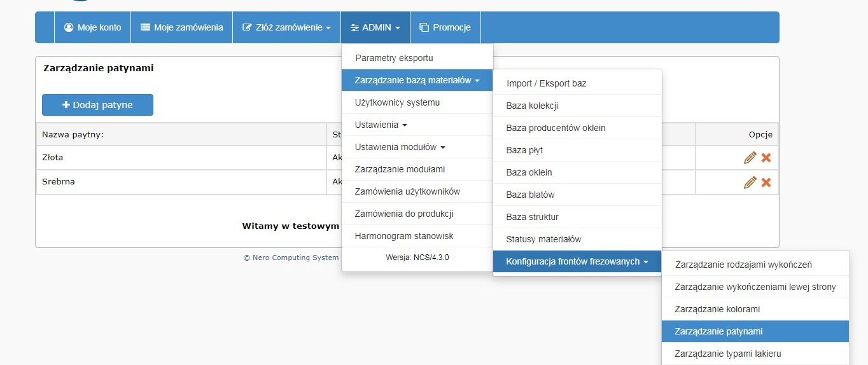This screenshot has height=365, width=868.
Task: Select Zarządzanie typami lakieru
Action: pos(727,354)
